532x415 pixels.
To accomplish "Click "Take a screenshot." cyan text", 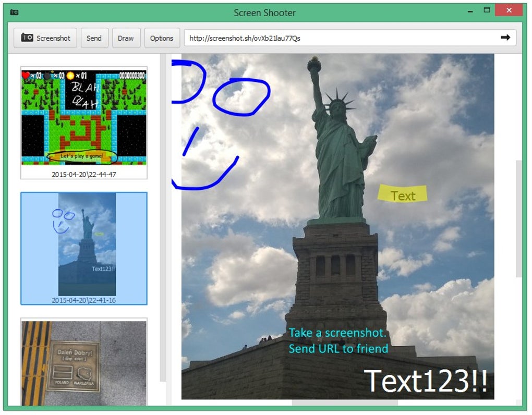I will coord(337,333).
